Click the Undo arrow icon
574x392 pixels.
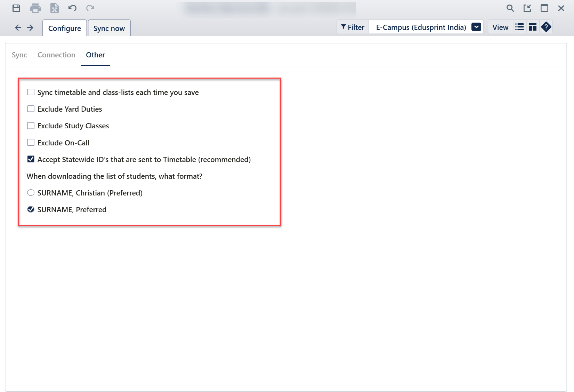72,8
